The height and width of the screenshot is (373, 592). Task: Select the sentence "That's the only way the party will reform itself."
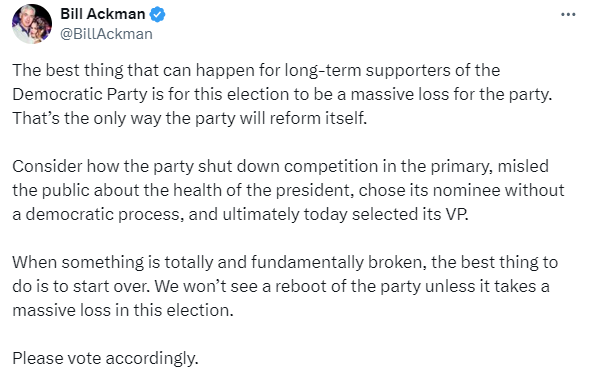pos(190,118)
